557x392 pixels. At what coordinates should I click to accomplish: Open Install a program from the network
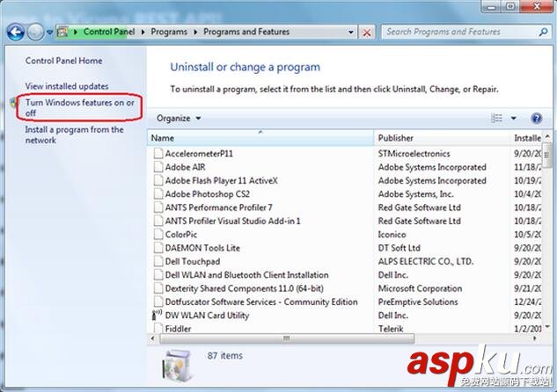point(74,134)
